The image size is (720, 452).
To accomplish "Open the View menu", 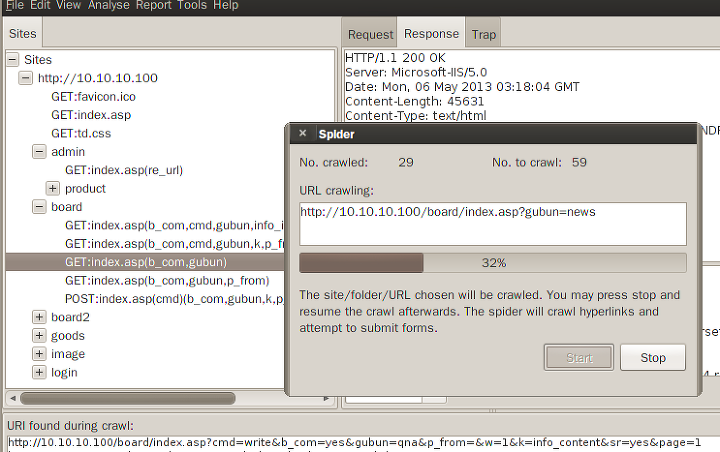I will point(68,5).
